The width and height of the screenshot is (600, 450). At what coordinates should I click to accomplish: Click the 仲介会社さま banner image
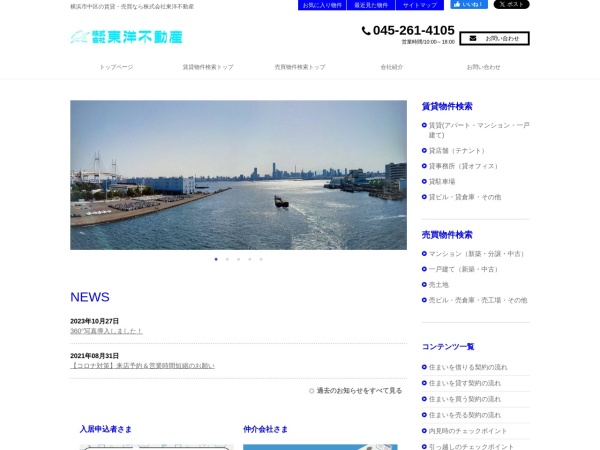[x=320, y=447]
